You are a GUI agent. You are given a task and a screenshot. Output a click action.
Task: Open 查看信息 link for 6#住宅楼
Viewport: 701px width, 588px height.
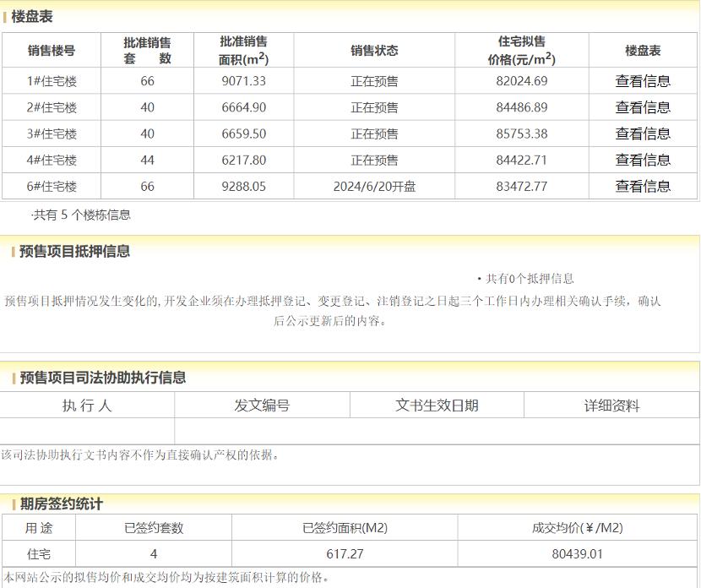pos(643,186)
